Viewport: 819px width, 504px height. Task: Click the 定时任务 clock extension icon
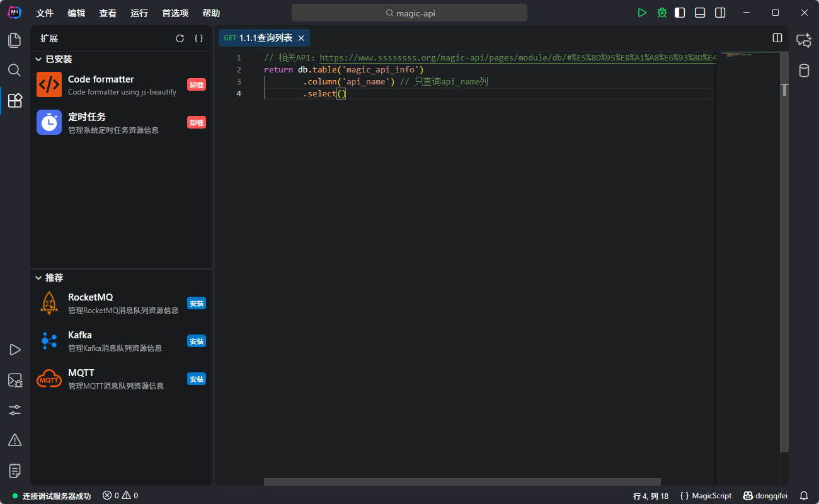(x=49, y=122)
